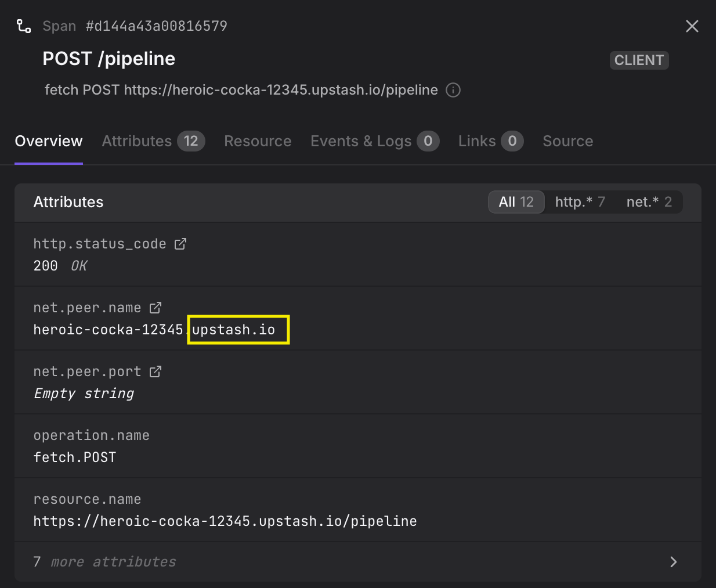
Task: Open external link icon for net.peer.port
Action: pyautogui.click(x=156, y=371)
